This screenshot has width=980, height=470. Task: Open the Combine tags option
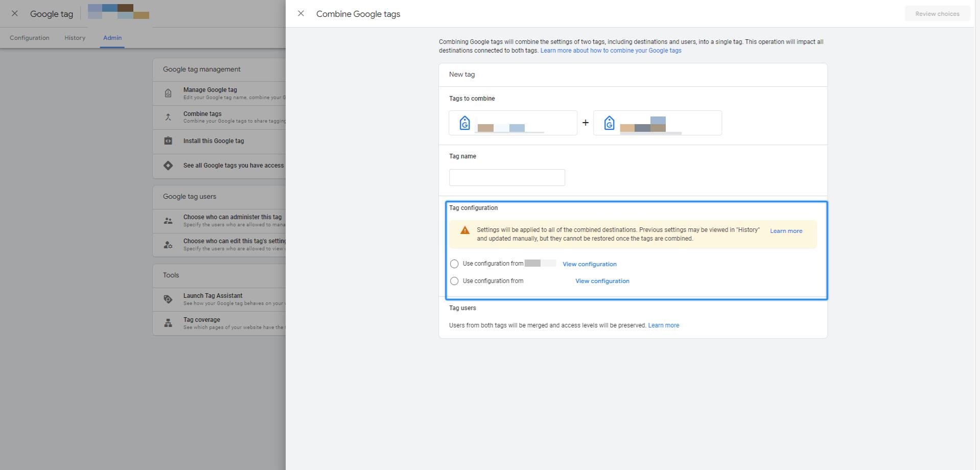point(219,118)
